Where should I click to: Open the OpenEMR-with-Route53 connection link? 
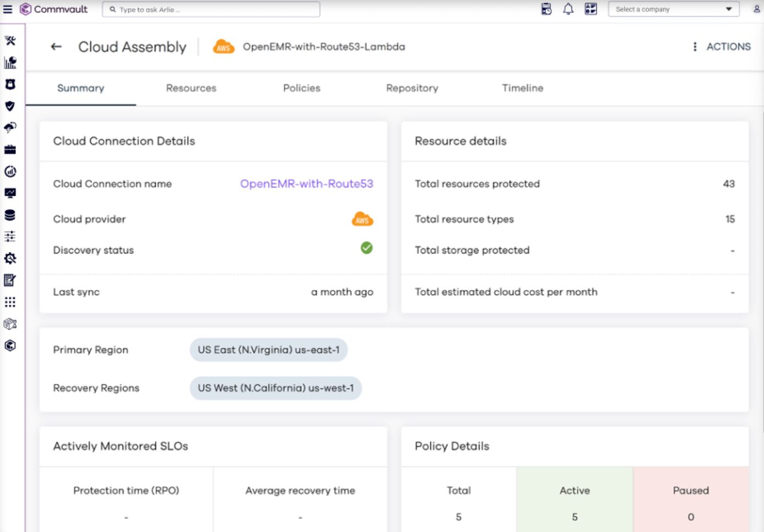click(x=307, y=184)
